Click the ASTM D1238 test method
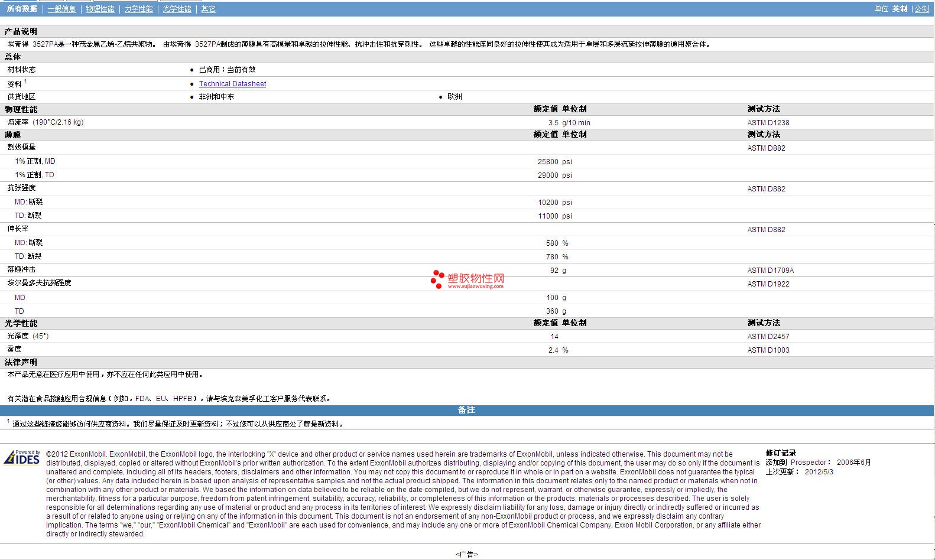Viewport: 935px width, 560px height. point(768,123)
